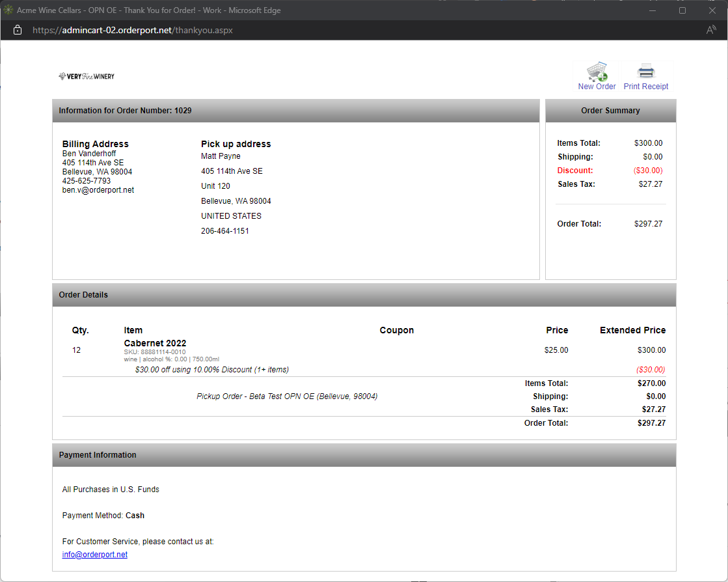The width and height of the screenshot is (728, 582).
Task: Click the New Order shopping cart icon
Action: (x=597, y=70)
